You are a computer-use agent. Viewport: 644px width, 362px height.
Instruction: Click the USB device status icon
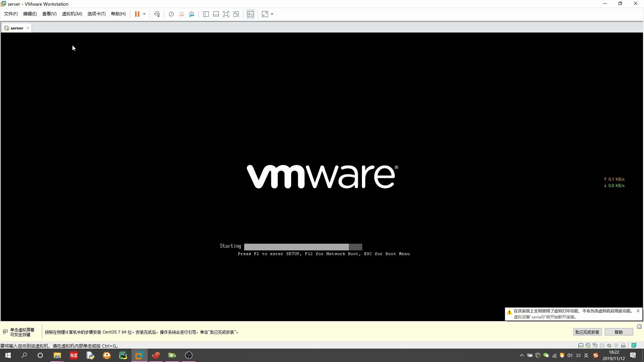coord(623,346)
